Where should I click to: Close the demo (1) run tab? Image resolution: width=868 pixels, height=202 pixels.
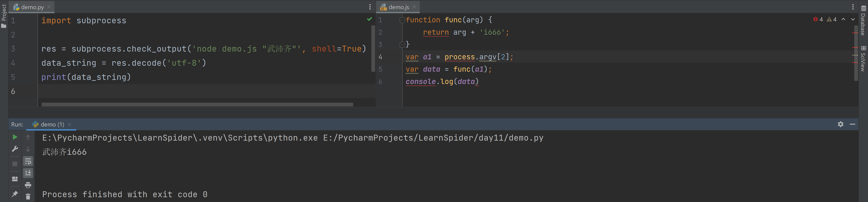(70, 124)
